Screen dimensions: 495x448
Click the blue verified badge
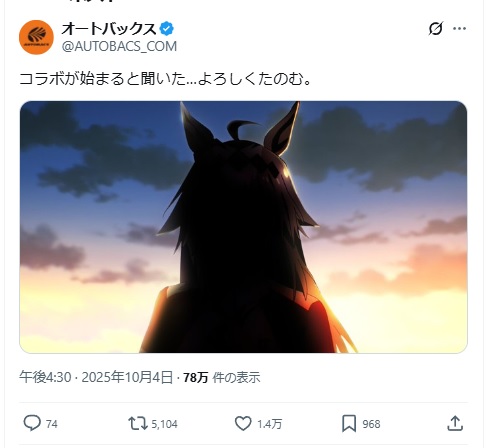point(167,29)
